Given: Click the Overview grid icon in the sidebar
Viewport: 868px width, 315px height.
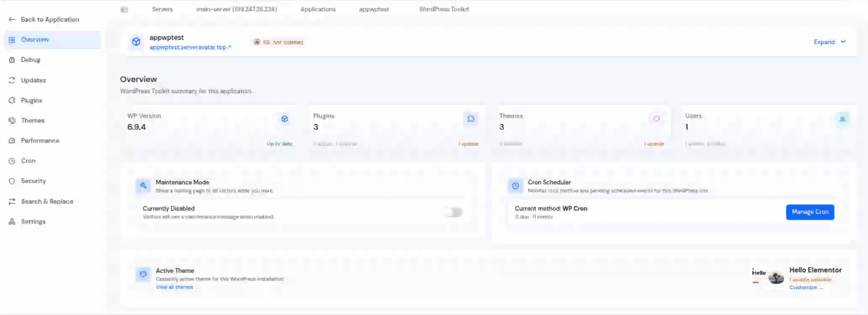Looking at the screenshot, I should tap(12, 40).
